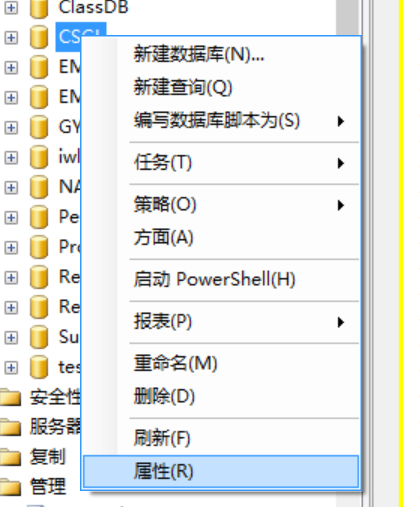Image resolution: width=420 pixels, height=507 pixels.
Task: Select the database icon next to GY entry
Action: pos(39,127)
